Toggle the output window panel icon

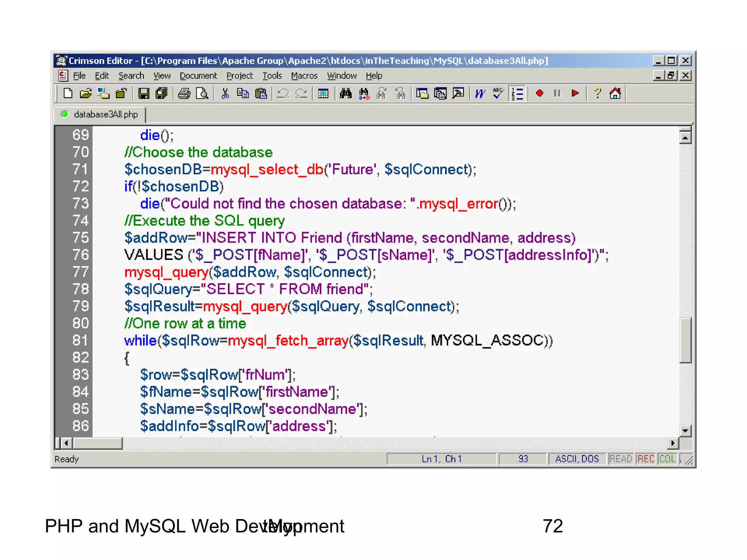tap(440, 94)
